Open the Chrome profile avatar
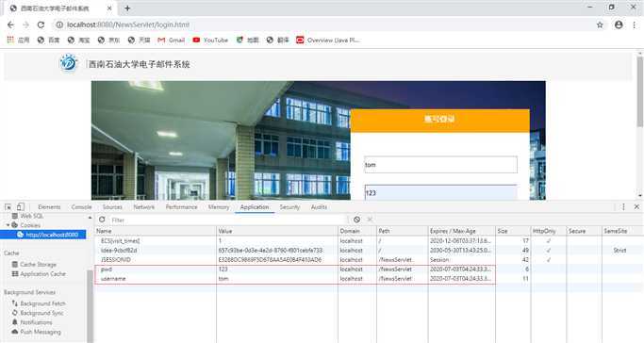Screen dimensions: 644x343 (x=619, y=24)
